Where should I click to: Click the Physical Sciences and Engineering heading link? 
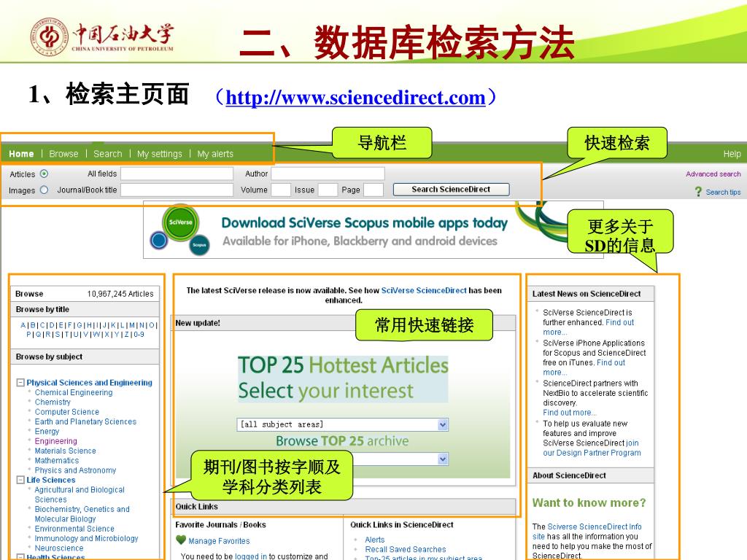pyautogui.click(x=90, y=382)
